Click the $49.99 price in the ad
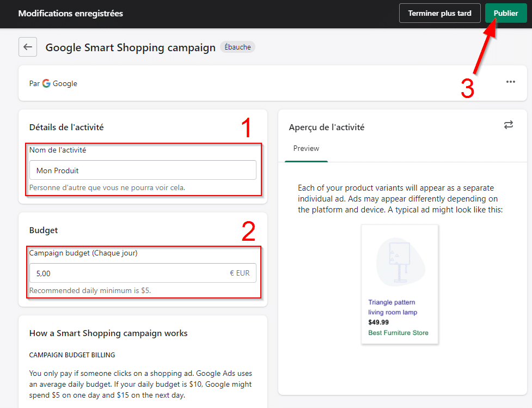The height and width of the screenshot is (408, 532). [x=378, y=322]
